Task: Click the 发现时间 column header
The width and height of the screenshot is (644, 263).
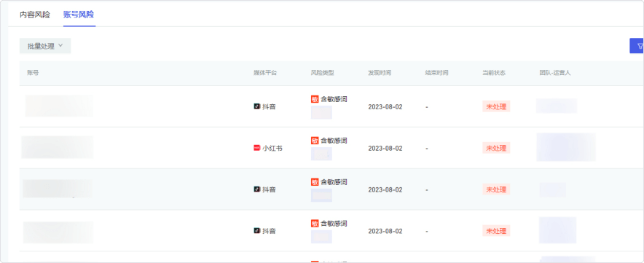Action: 380,73
